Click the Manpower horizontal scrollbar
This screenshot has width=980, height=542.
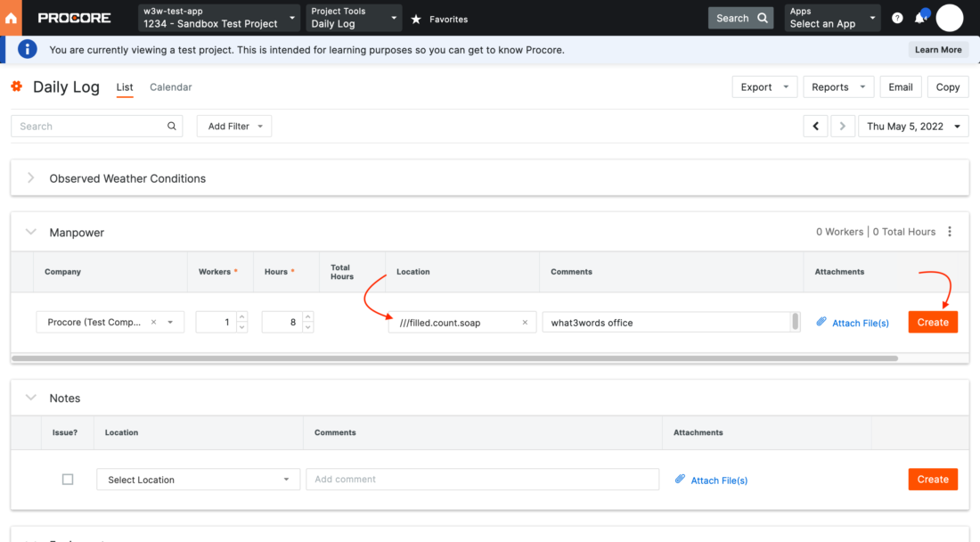pyautogui.click(x=455, y=359)
